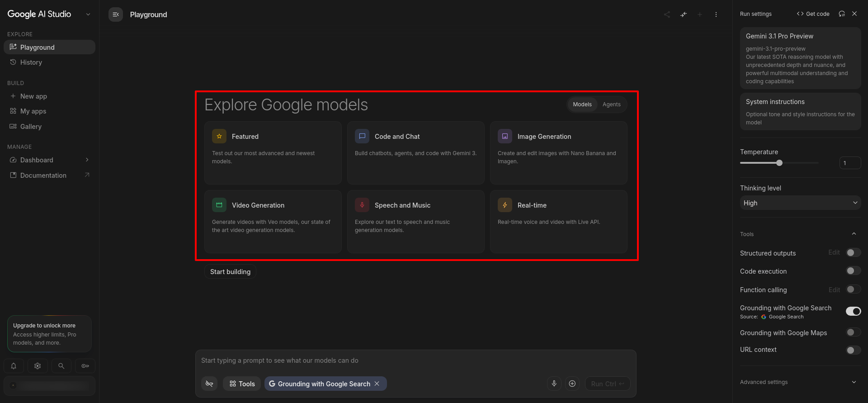Click the Image Generation picture icon

click(x=505, y=136)
